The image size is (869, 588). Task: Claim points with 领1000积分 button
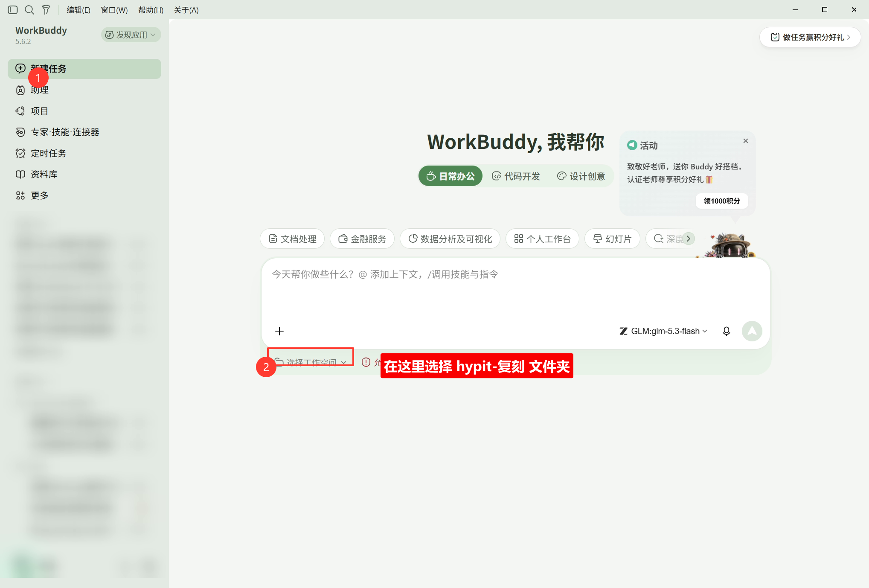pyautogui.click(x=722, y=201)
